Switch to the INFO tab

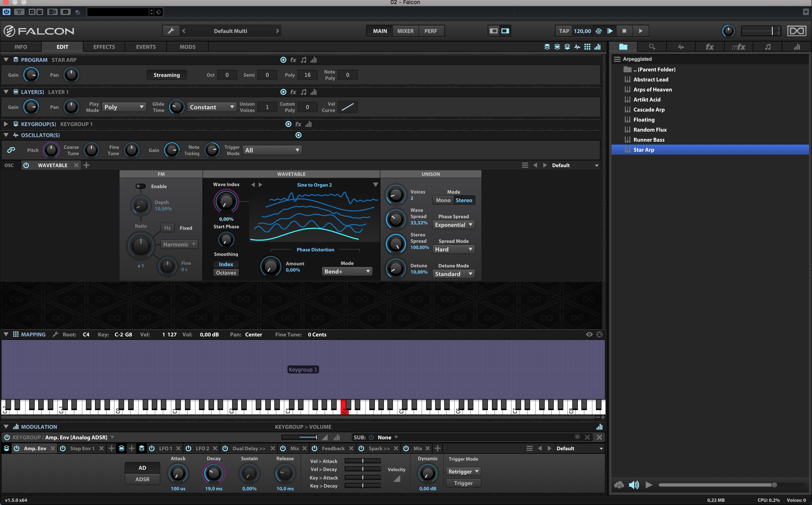[21, 47]
